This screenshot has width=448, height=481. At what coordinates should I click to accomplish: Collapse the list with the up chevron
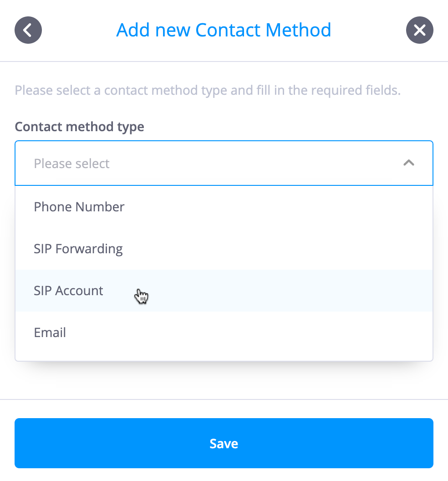(x=409, y=163)
